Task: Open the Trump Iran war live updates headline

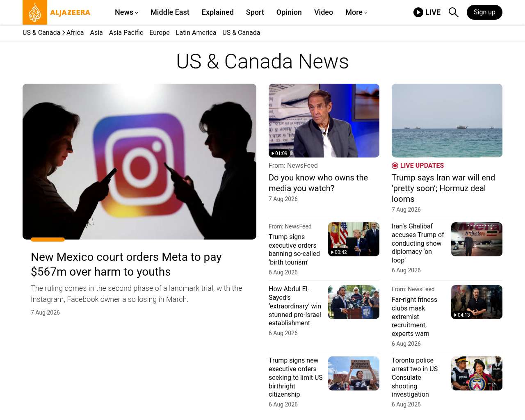Action: (x=443, y=188)
